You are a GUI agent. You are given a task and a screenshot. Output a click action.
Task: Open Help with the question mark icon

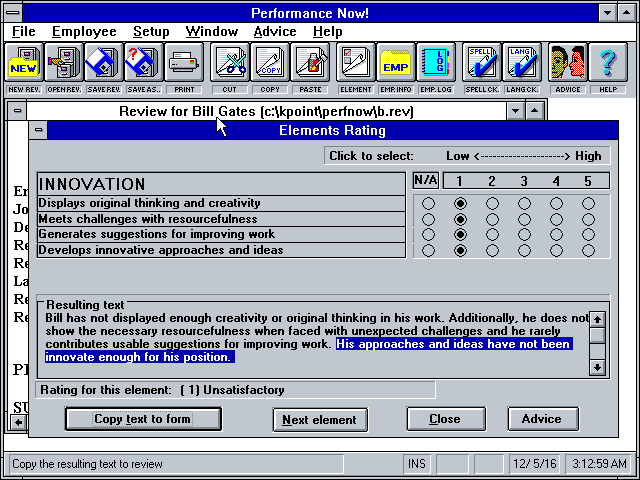pyautogui.click(x=608, y=62)
